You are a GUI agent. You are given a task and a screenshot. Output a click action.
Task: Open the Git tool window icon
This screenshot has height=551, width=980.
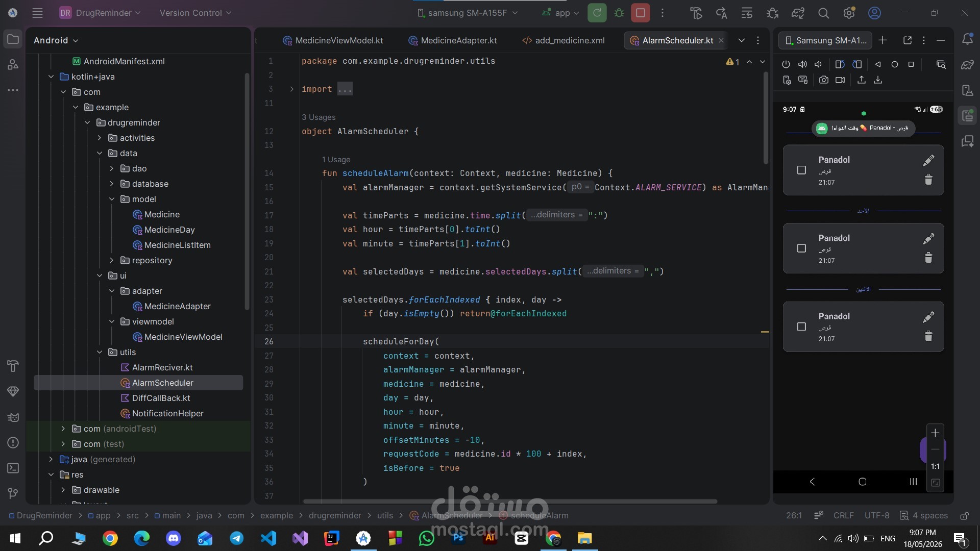13,493
